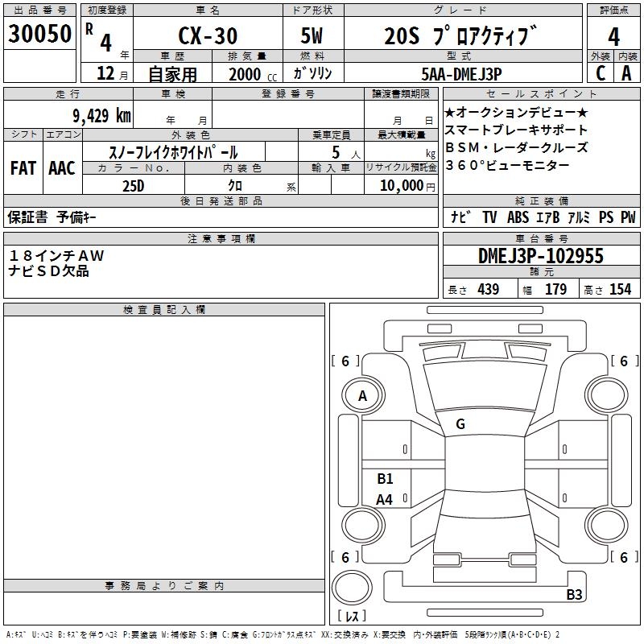Click the door type value 5W

pyautogui.click(x=312, y=35)
